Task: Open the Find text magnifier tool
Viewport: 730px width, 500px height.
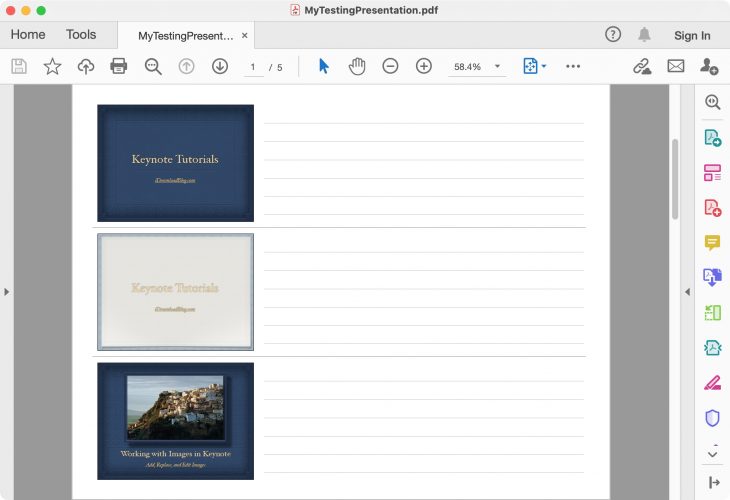Action: [x=153, y=67]
